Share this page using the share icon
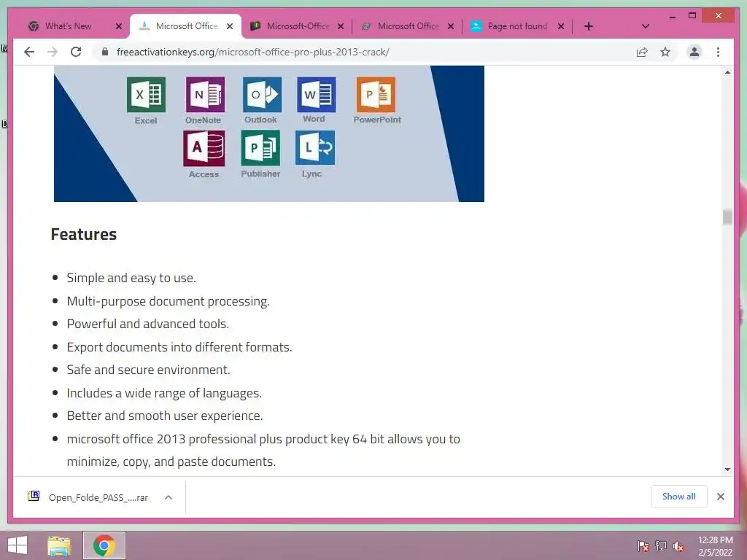The image size is (747, 560). click(642, 52)
